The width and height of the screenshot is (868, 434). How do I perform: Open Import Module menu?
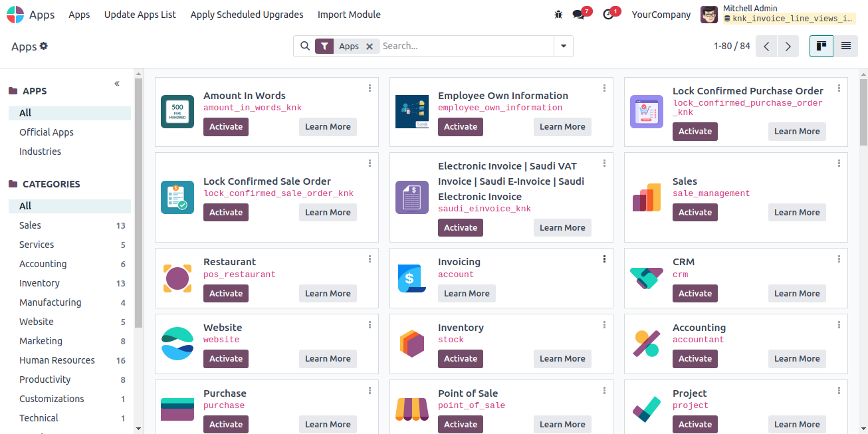click(x=349, y=15)
